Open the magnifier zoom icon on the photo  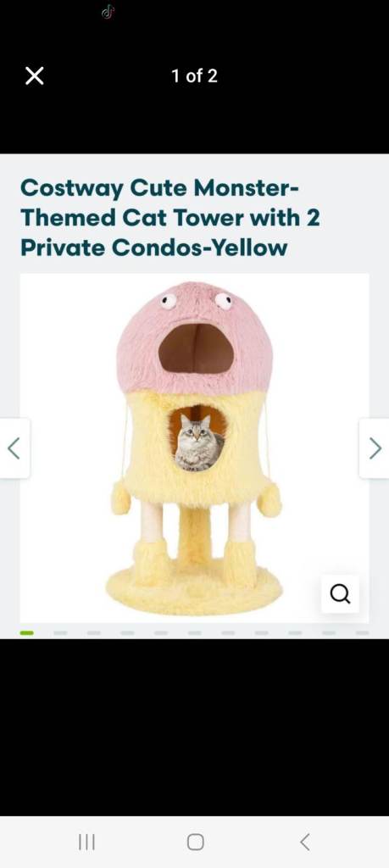[340, 594]
